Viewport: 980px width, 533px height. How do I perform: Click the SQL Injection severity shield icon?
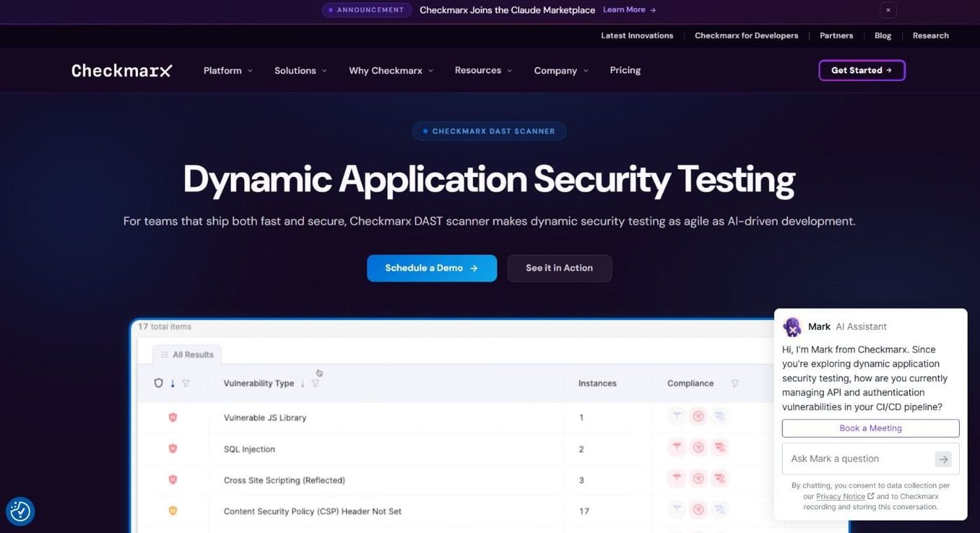173,448
